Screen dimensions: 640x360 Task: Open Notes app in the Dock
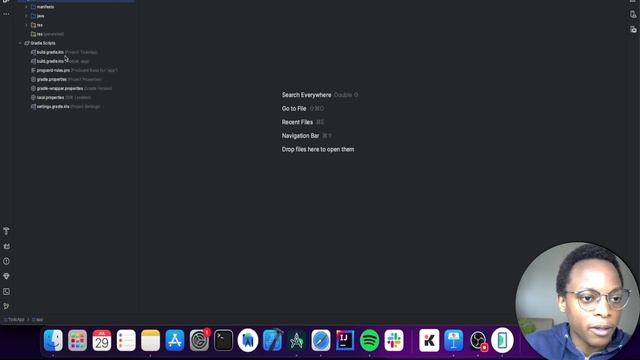151,340
